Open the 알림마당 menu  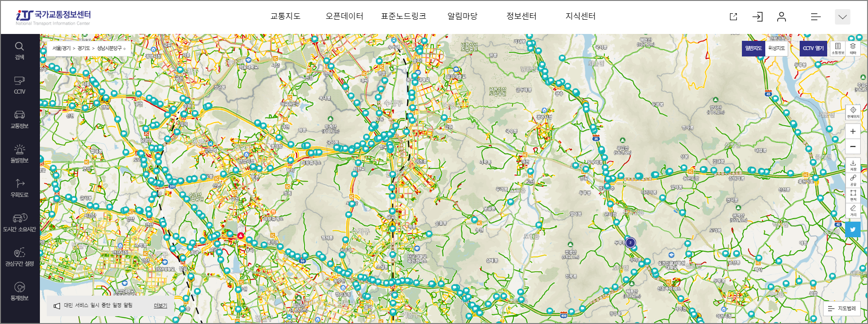(x=462, y=16)
